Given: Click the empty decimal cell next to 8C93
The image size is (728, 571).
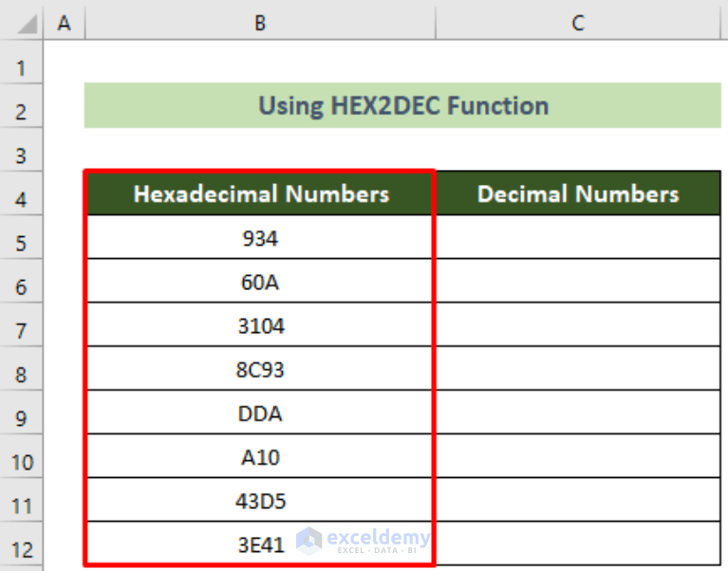Looking at the screenshot, I should click(578, 368).
